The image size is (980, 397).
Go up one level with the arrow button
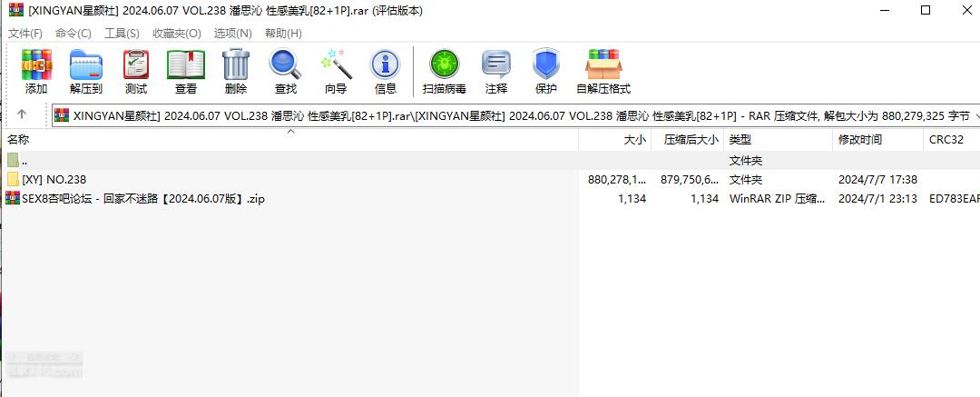[22, 114]
